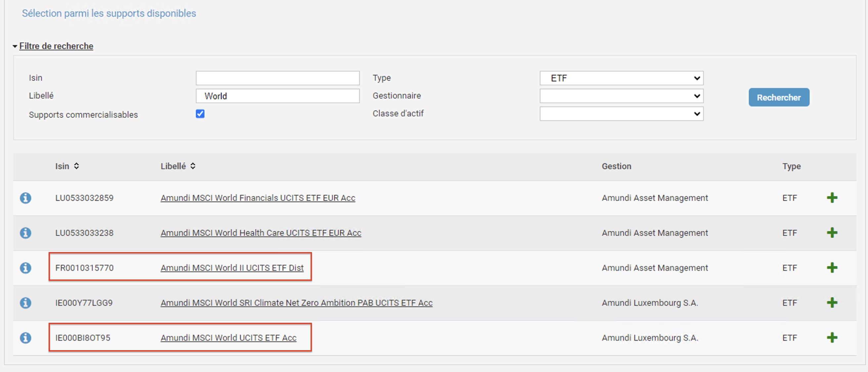Collapse the Filtre de recherche section
868x372 pixels.
[x=56, y=46]
